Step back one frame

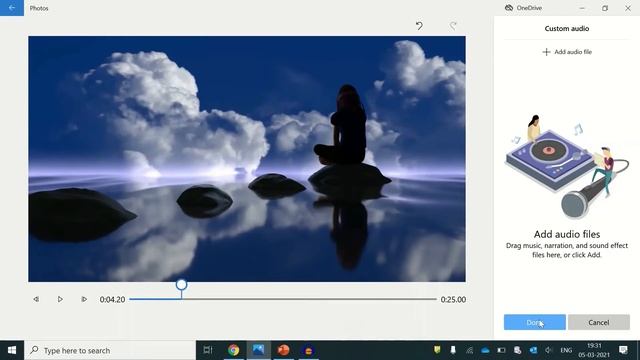click(x=36, y=299)
